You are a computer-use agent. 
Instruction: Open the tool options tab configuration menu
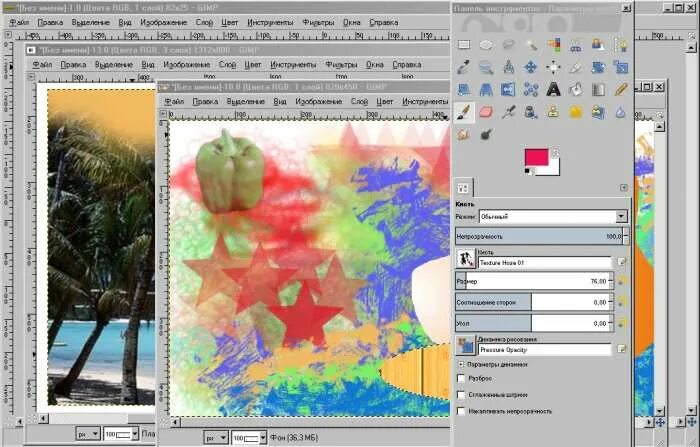point(624,188)
